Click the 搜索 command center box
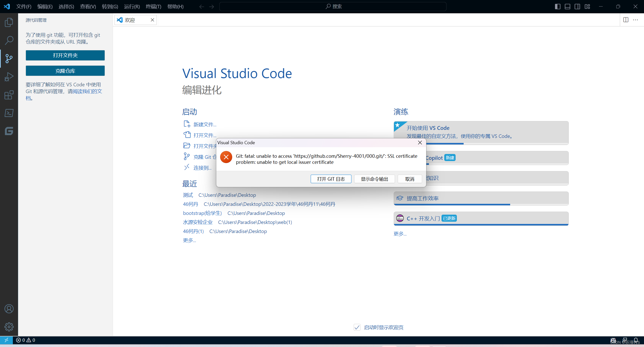The image size is (644, 347). [x=333, y=7]
